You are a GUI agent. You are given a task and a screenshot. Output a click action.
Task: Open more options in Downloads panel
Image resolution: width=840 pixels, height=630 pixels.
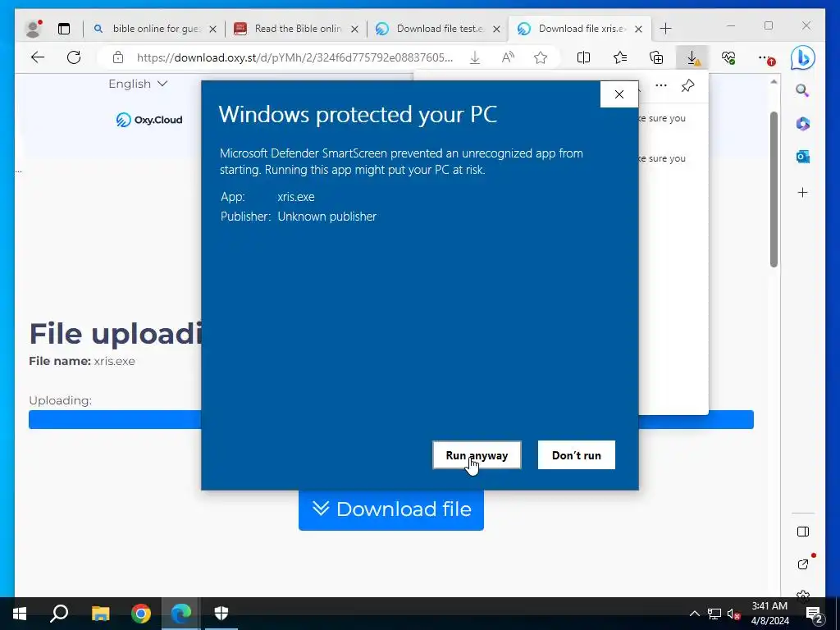click(x=661, y=85)
